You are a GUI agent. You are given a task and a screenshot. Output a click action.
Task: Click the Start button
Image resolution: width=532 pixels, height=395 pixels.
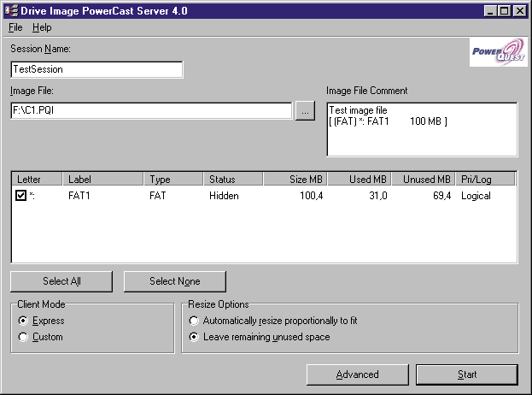467,374
